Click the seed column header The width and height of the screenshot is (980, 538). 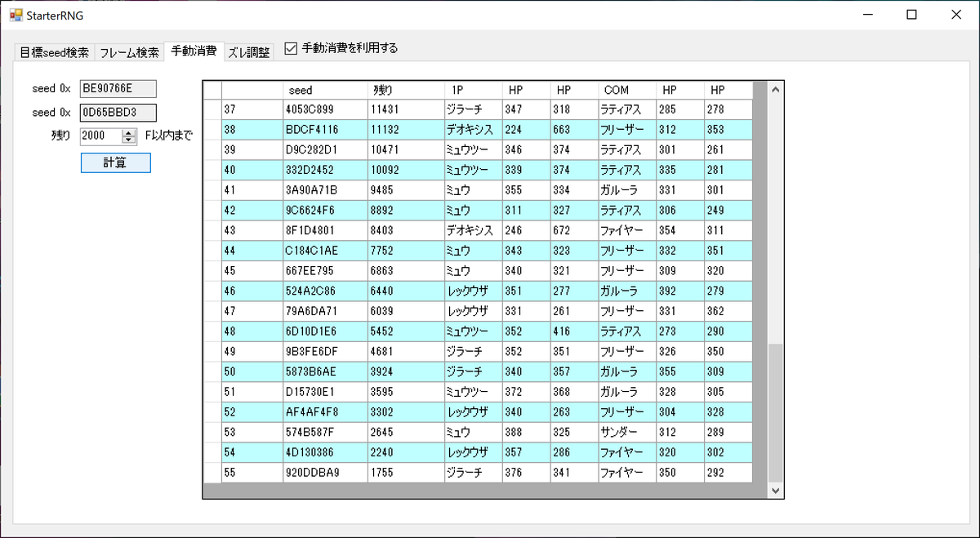pos(325,90)
